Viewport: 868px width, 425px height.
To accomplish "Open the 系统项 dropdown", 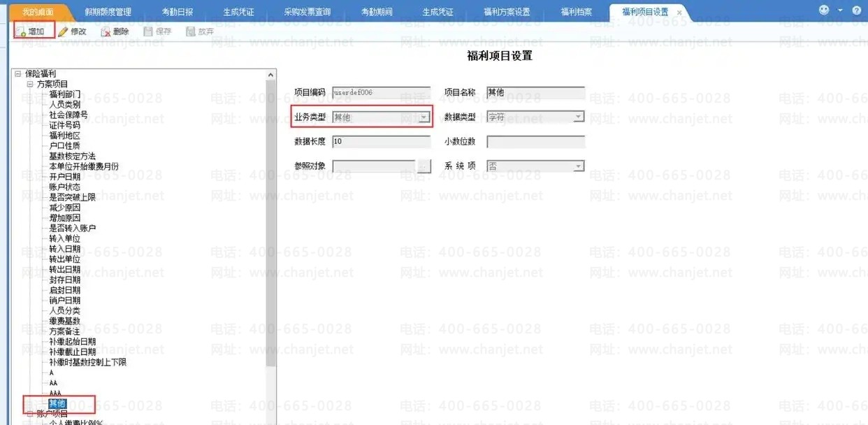I will pyautogui.click(x=578, y=166).
